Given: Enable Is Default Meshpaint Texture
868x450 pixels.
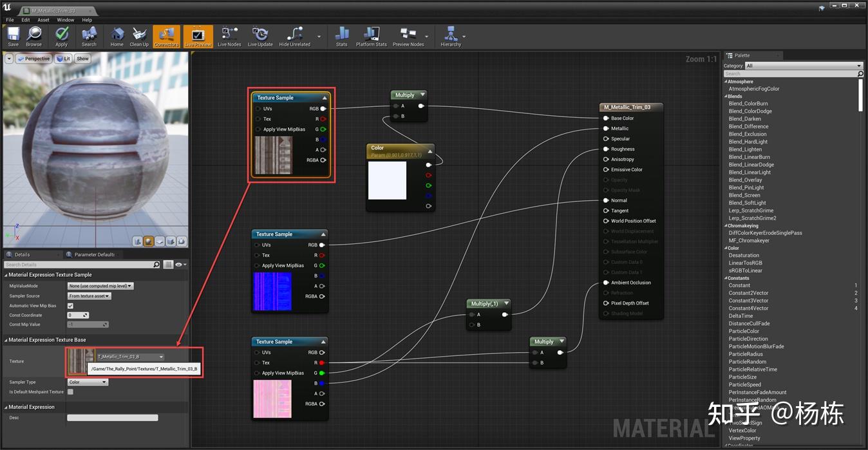Looking at the screenshot, I should coord(70,391).
